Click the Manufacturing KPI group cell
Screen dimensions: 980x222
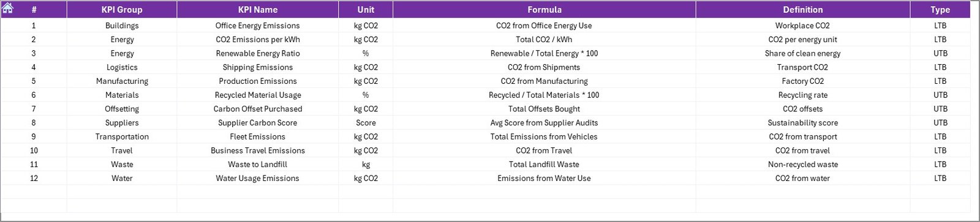click(x=122, y=81)
